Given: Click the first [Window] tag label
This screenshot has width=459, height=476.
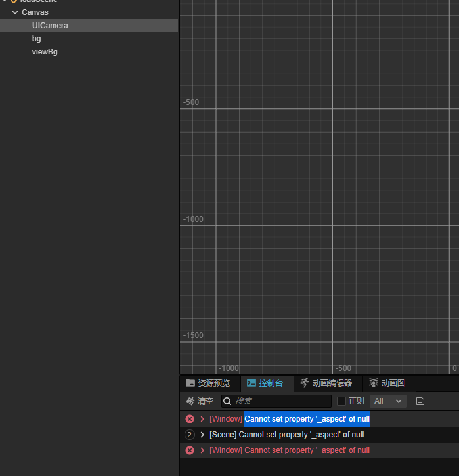Looking at the screenshot, I should point(226,419).
